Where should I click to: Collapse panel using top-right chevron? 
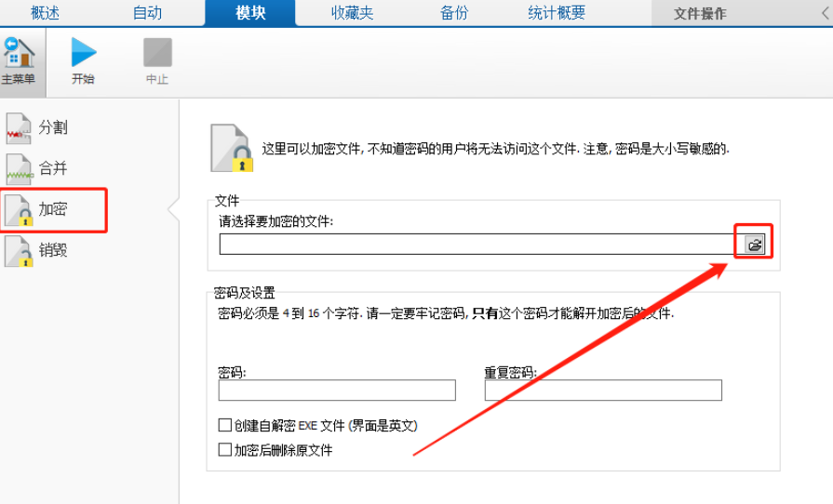coord(825,13)
